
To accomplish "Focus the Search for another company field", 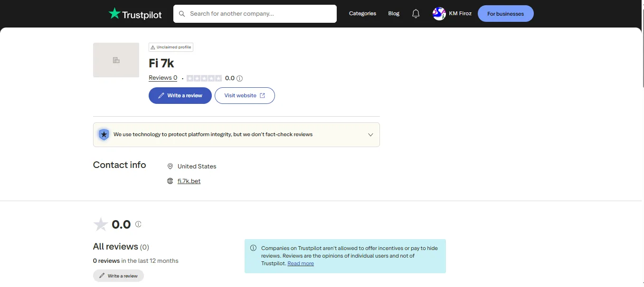I will (x=255, y=14).
